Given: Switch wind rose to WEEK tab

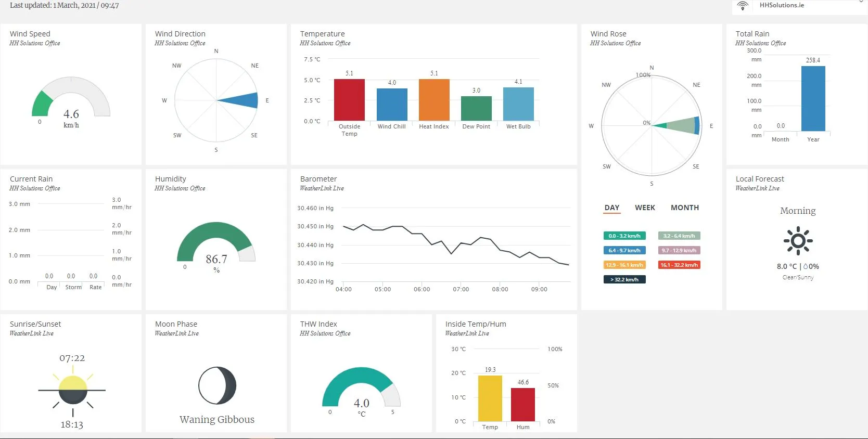Looking at the screenshot, I should tap(645, 208).
